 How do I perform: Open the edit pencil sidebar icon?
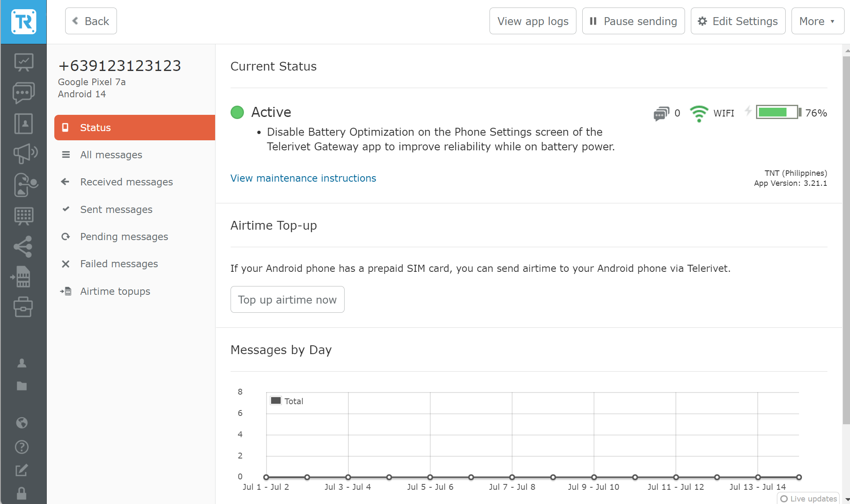[22, 470]
